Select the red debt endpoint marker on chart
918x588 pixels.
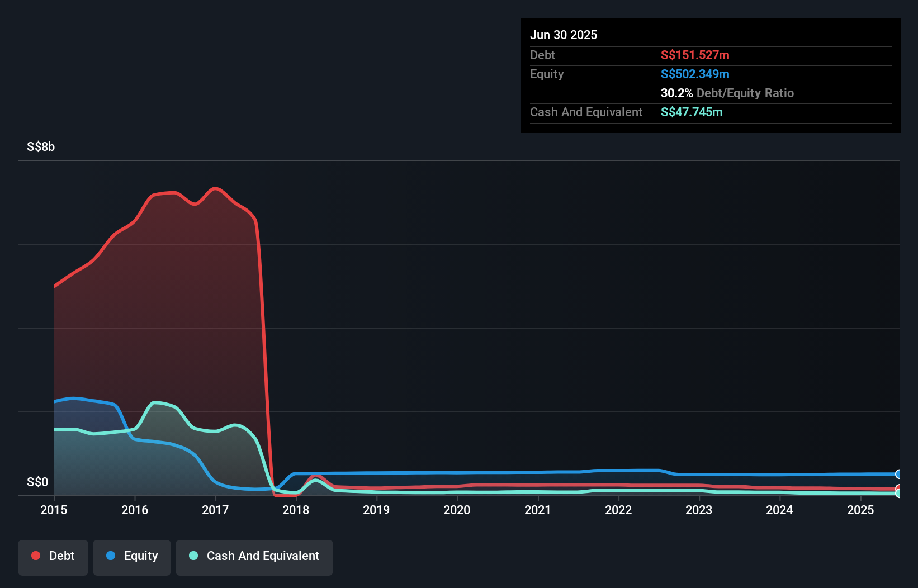point(899,489)
